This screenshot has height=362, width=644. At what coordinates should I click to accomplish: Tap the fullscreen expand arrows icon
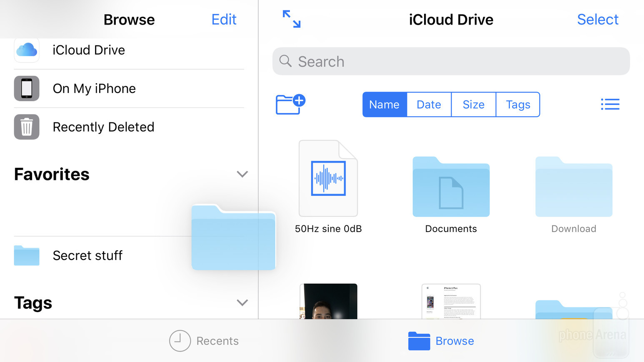[x=292, y=19]
